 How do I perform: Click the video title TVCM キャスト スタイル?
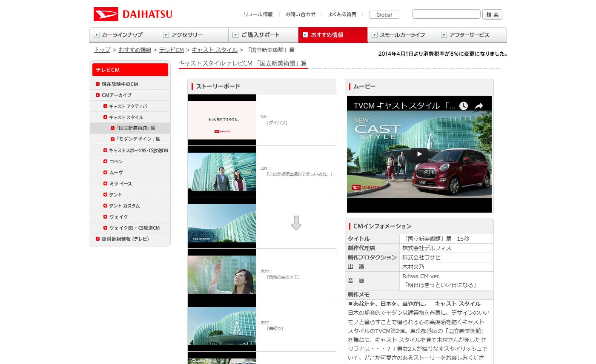[x=404, y=106]
